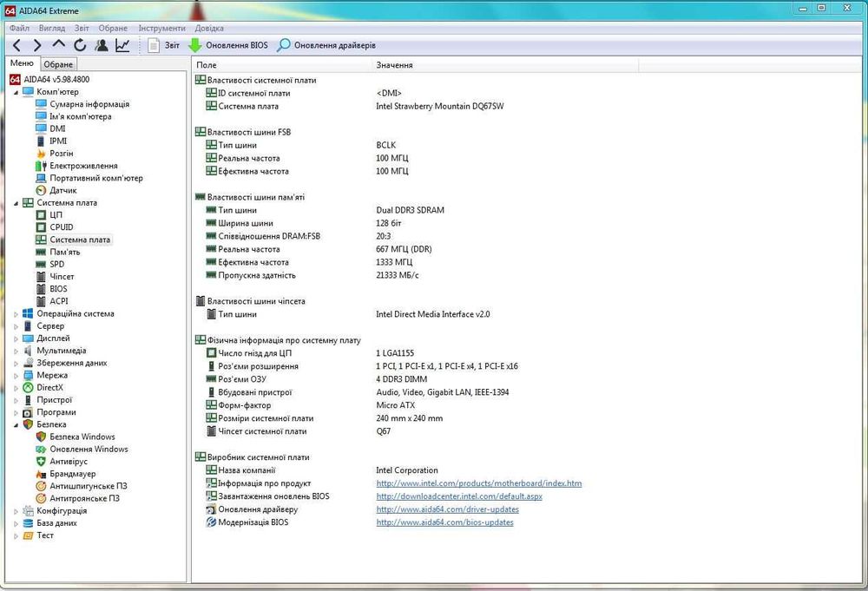The width and height of the screenshot is (868, 591).
Task: Open the graph chart toolbar icon
Action: [x=122, y=45]
